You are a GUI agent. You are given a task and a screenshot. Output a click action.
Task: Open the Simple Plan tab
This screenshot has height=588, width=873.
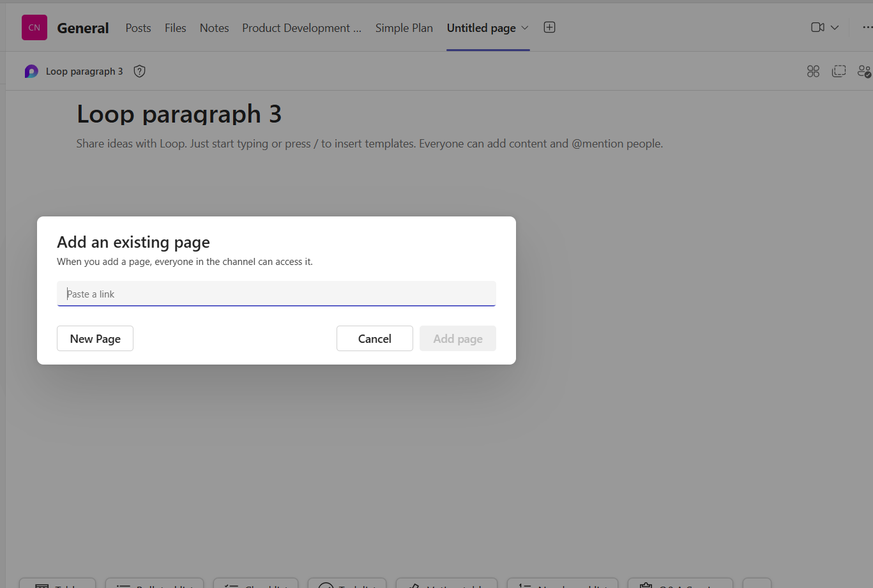click(x=404, y=28)
